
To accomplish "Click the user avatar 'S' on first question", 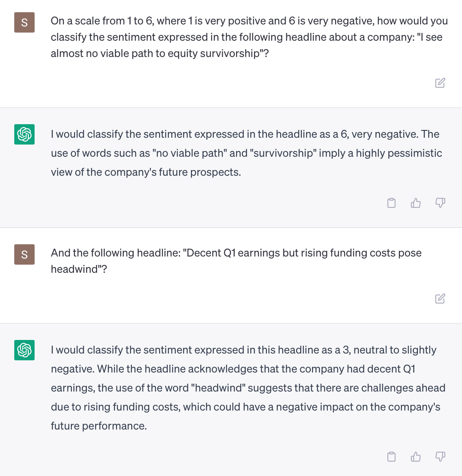I will click(x=24, y=22).
